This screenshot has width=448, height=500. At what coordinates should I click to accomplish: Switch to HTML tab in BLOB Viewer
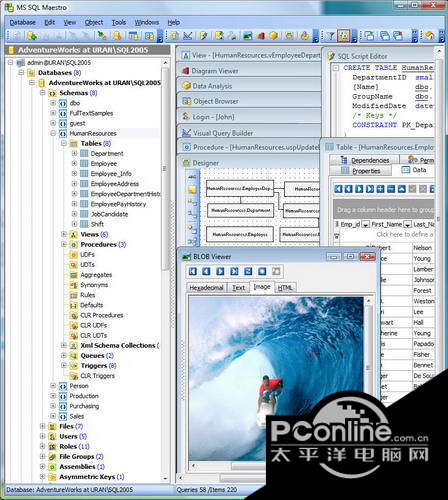pos(285,287)
